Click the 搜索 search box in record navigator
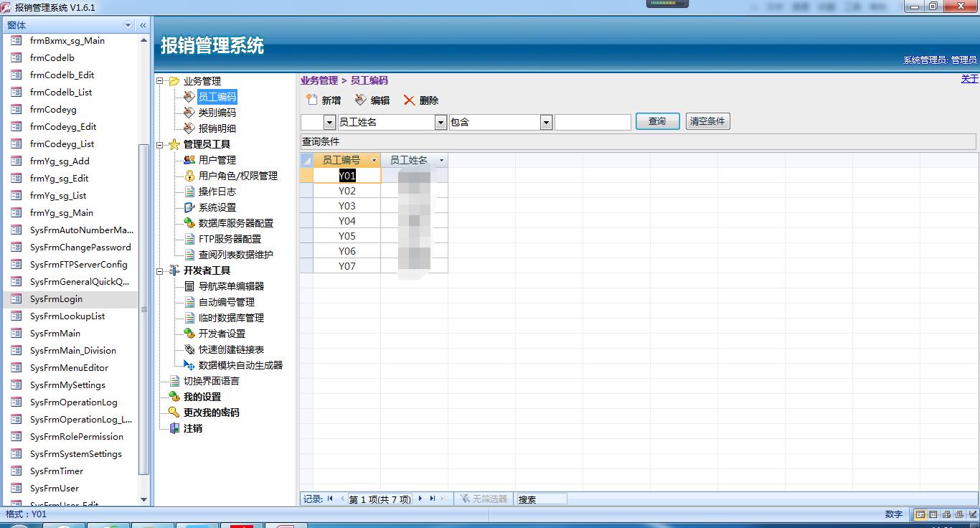The height and width of the screenshot is (528, 980). click(542, 499)
